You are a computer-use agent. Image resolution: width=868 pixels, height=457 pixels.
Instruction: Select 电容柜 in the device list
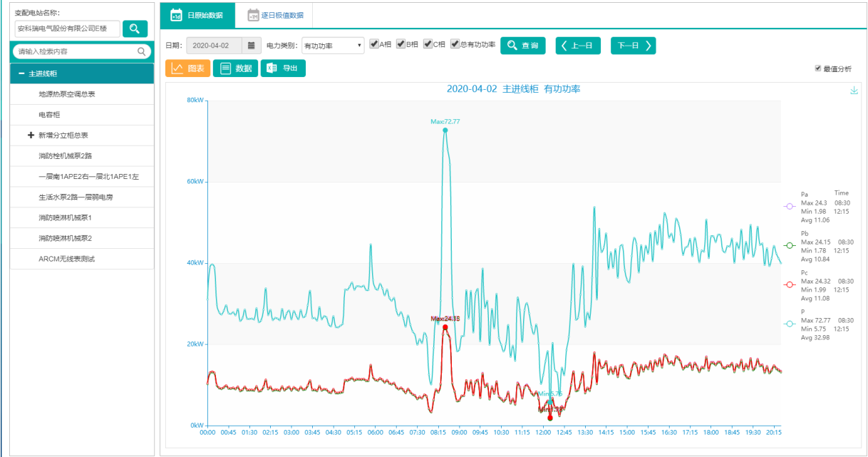(x=50, y=115)
